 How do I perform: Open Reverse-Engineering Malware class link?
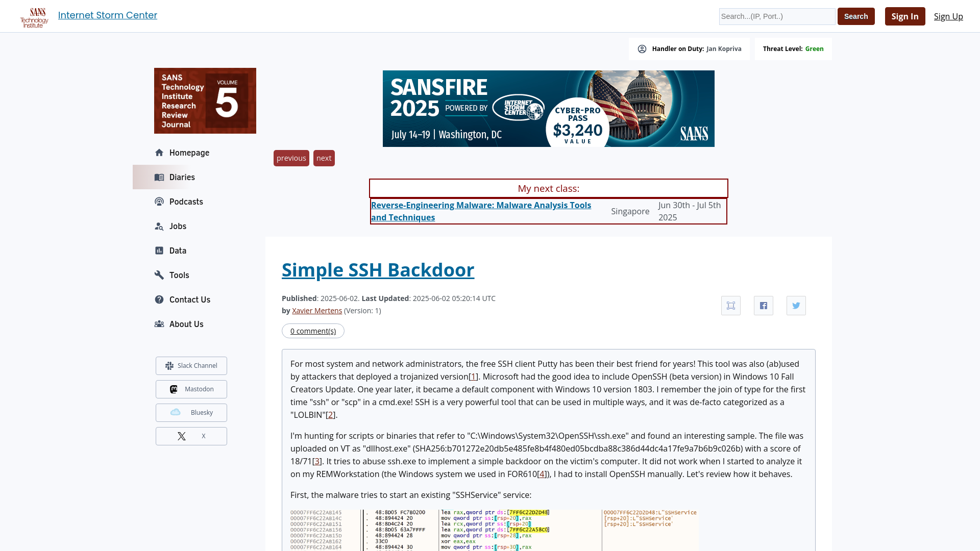481,211
